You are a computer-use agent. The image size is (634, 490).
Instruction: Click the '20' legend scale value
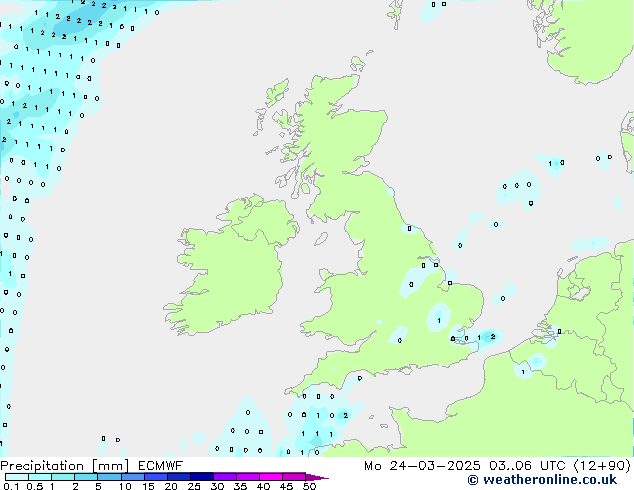coord(171,486)
